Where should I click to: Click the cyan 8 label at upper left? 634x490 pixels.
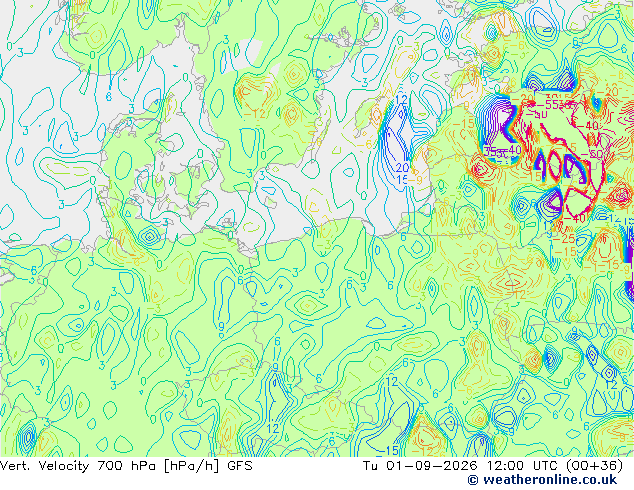point(109,96)
